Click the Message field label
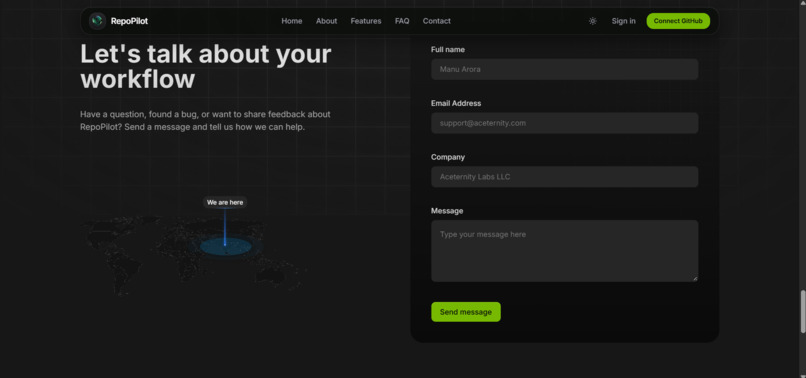 pos(447,211)
